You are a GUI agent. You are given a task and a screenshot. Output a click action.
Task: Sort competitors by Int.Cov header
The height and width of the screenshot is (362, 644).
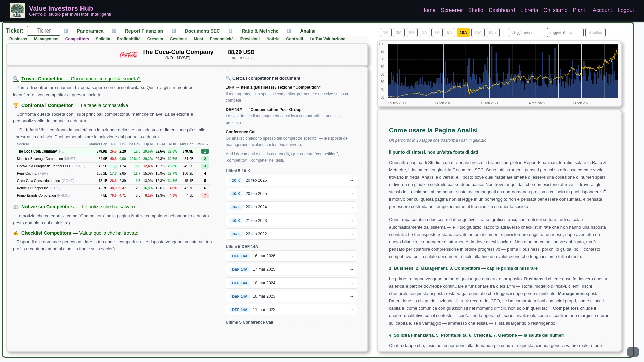click(x=135, y=144)
